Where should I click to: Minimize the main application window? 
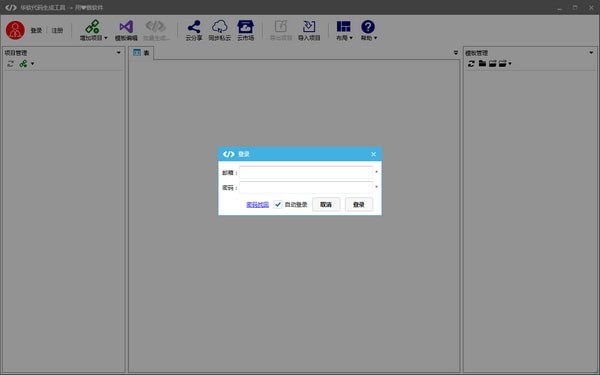(559, 8)
